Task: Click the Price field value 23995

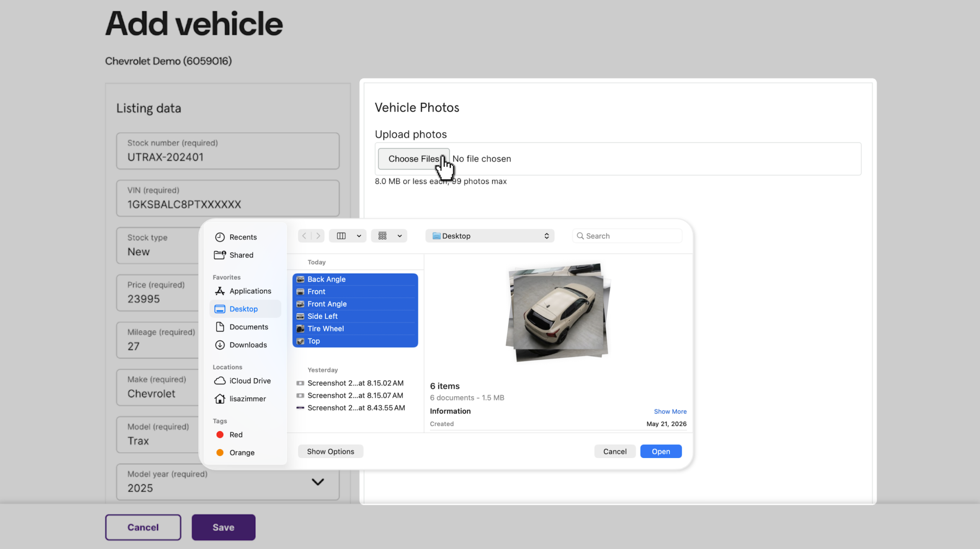Action: pos(144,299)
